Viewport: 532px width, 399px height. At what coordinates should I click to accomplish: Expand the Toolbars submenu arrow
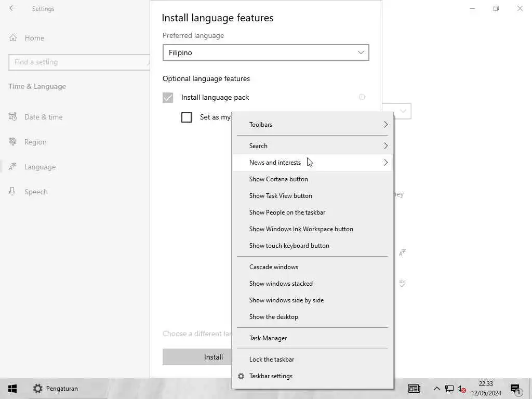385,125
